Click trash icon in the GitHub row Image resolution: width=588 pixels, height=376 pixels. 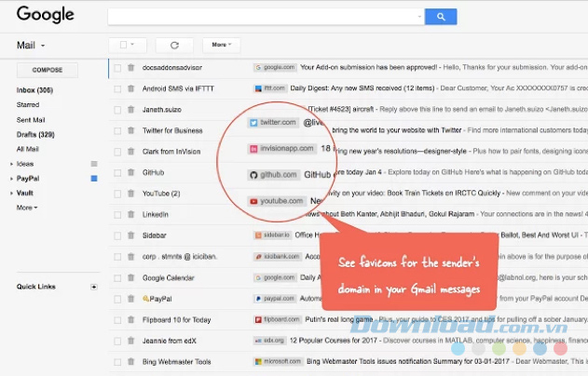pos(130,173)
